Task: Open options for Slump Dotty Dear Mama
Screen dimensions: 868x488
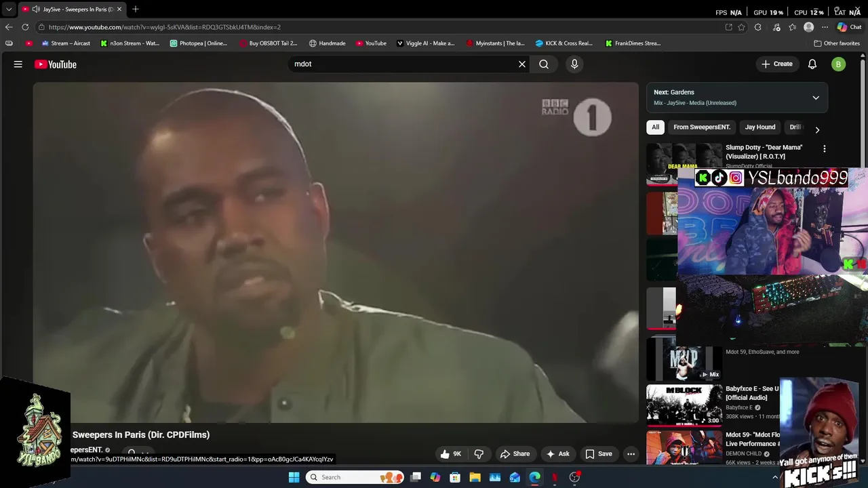Action: pos(825,148)
